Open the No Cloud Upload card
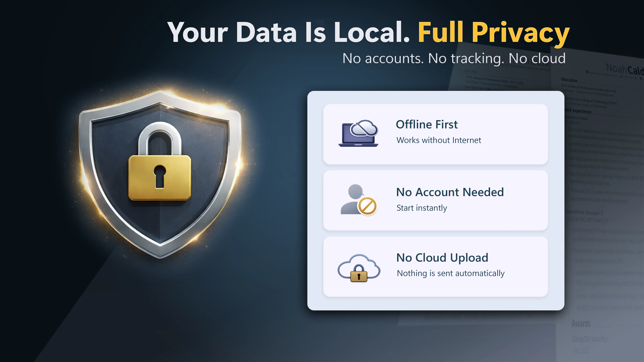644x362 pixels. click(436, 267)
